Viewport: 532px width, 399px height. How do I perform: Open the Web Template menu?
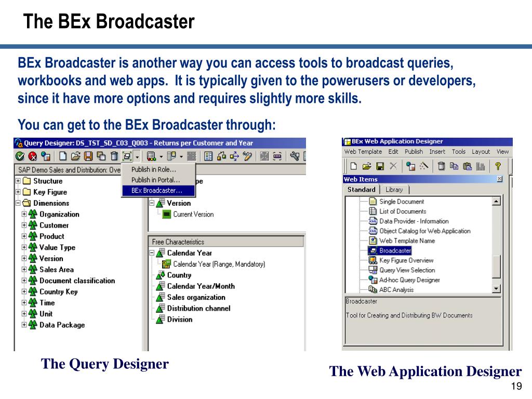(363, 152)
